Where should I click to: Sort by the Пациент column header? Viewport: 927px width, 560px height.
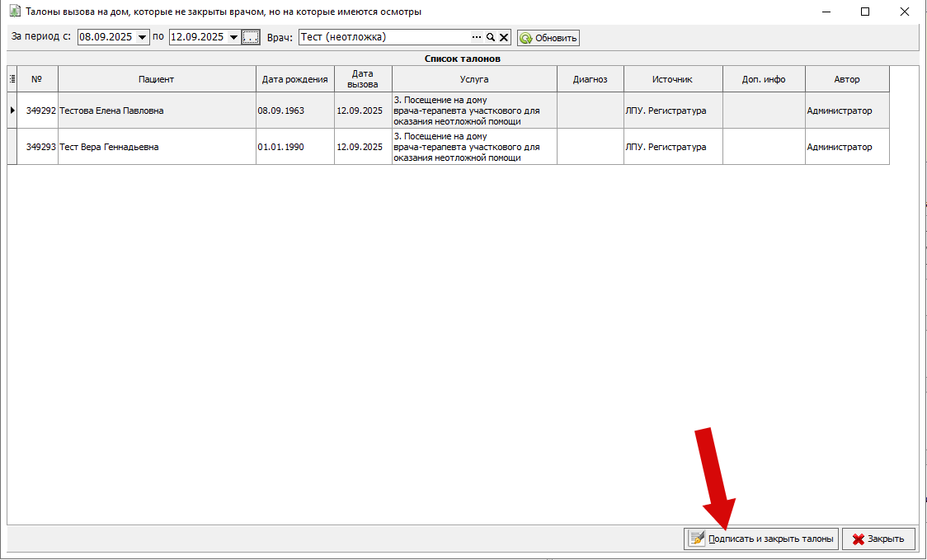157,79
